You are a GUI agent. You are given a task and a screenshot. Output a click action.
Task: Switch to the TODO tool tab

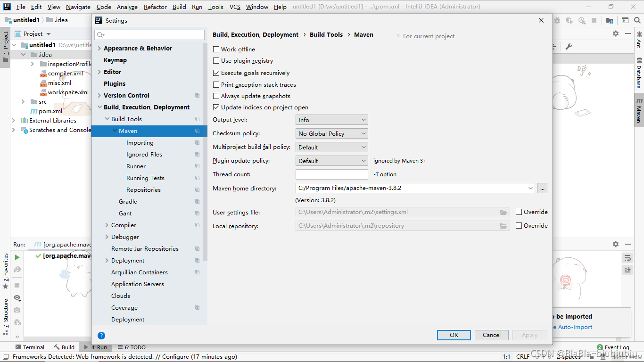[132, 347]
